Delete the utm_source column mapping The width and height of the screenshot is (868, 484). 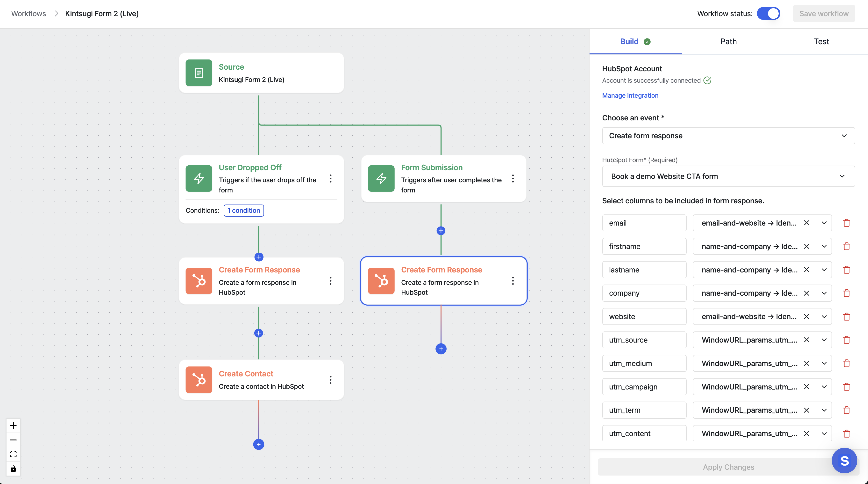[x=847, y=340]
